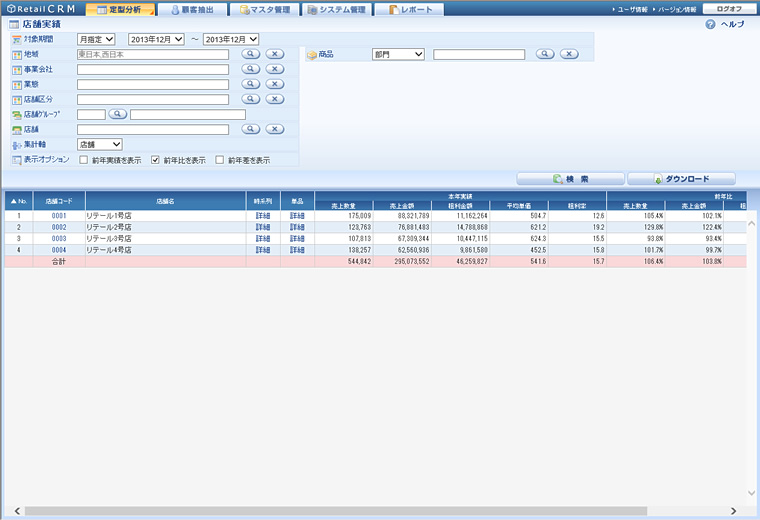Click the RetailCRM logo

click(41, 9)
